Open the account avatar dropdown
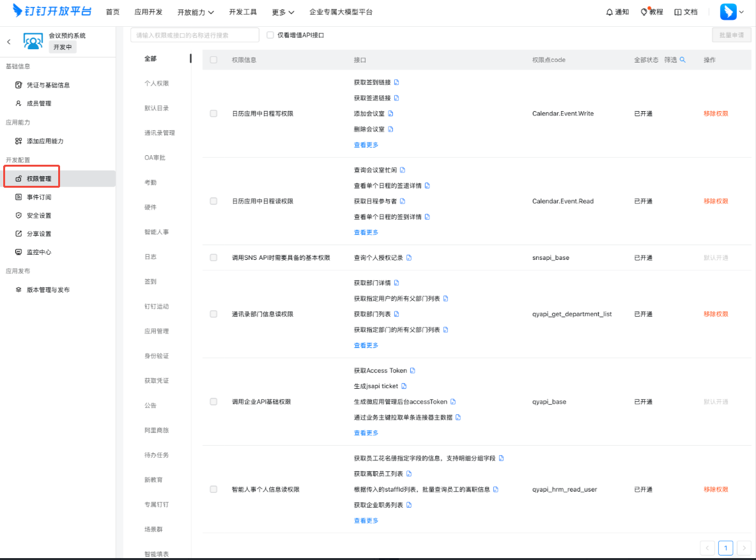The width and height of the screenshot is (756, 560). 732,12
